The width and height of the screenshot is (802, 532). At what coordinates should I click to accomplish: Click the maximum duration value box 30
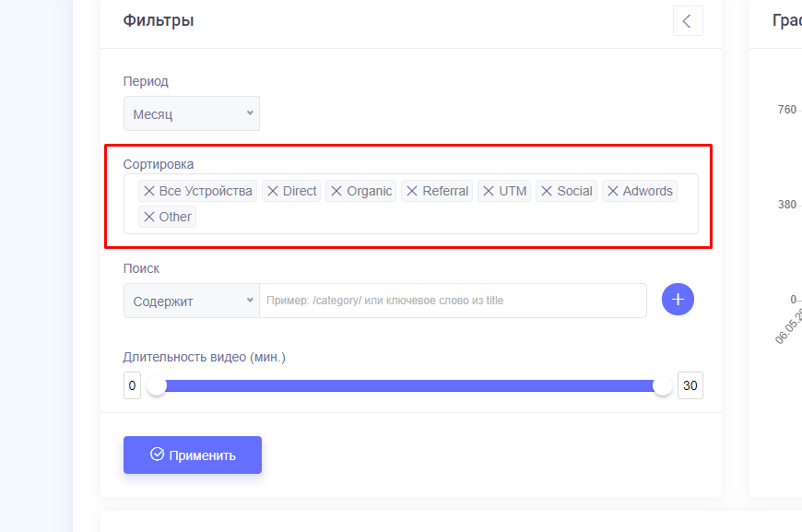point(690,385)
